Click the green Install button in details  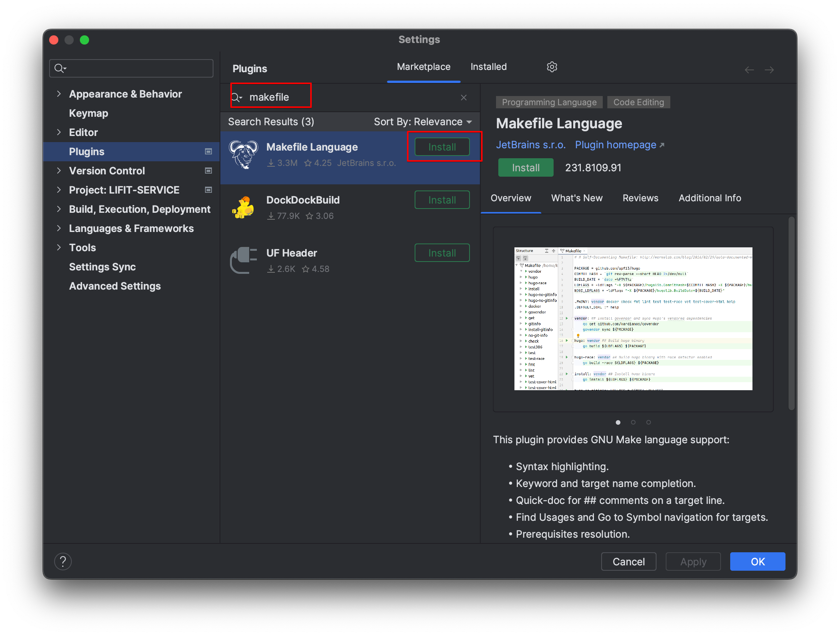[x=526, y=168]
